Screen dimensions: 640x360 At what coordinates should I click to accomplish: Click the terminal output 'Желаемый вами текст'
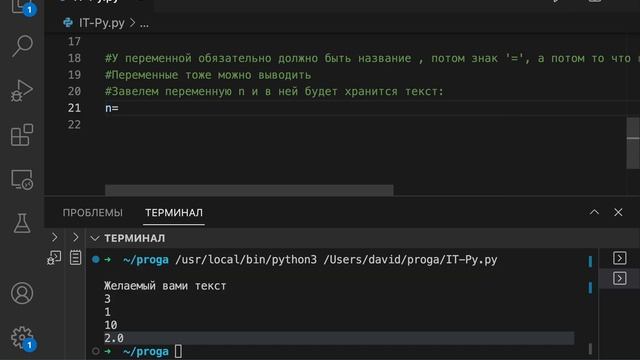[165, 286]
